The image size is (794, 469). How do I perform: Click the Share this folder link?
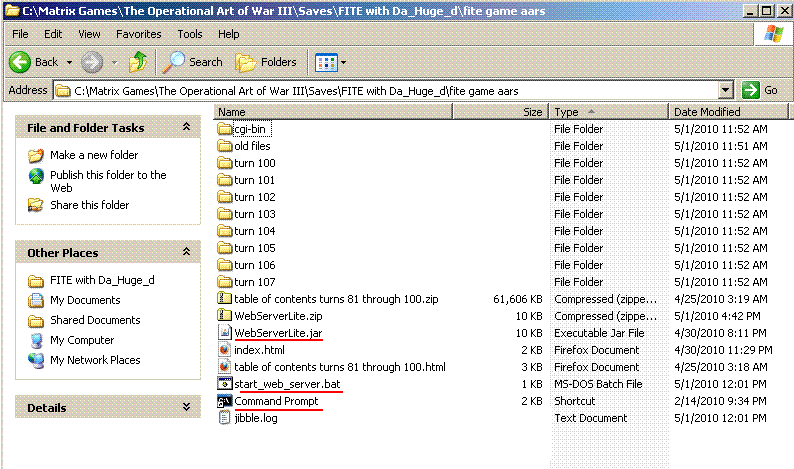coord(90,205)
